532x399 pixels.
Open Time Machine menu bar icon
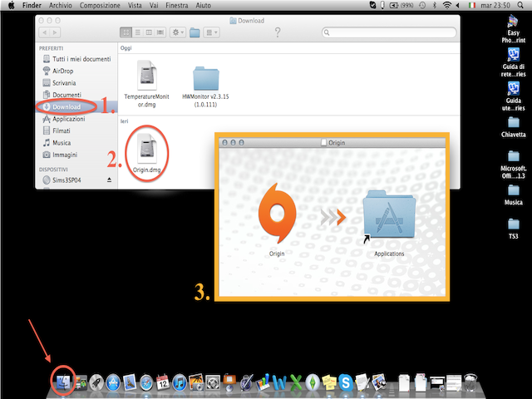click(422, 5)
